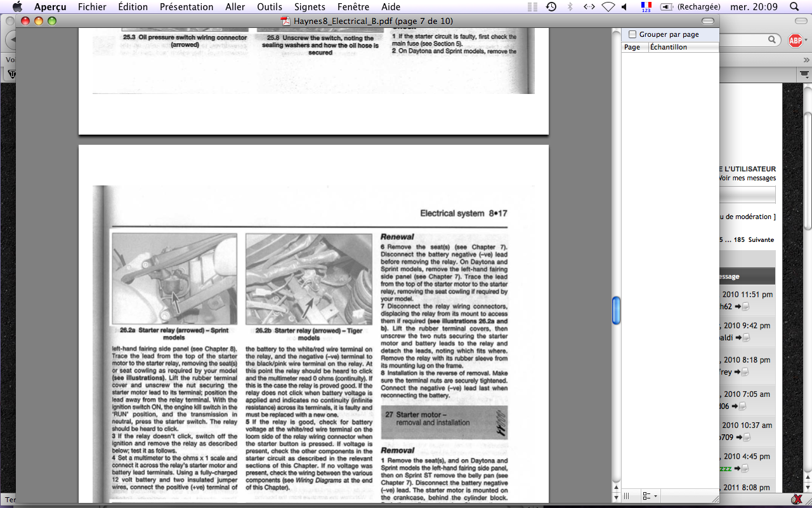The width and height of the screenshot is (812, 508).
Task: Click the PDF document icon in title bar
Action: pos(285,21)
